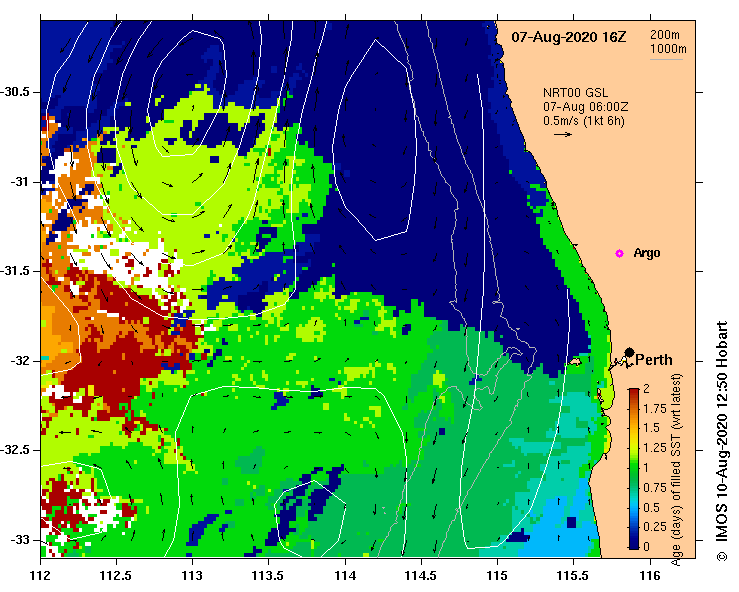Click the magenta Argo float marker

[619, 254]
